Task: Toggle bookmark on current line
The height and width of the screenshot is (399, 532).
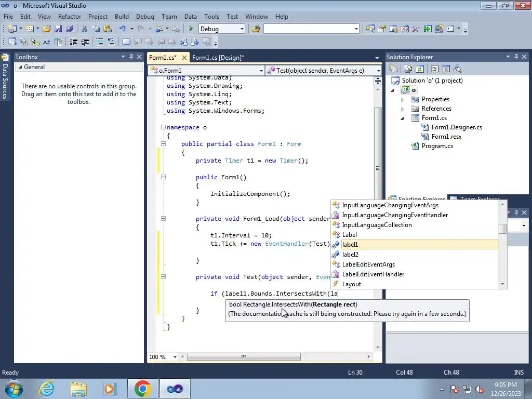Action: pos(126,42)
